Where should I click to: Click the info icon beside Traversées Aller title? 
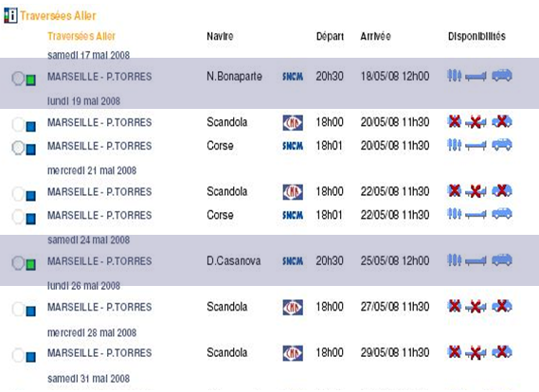(x=10, y=15)
